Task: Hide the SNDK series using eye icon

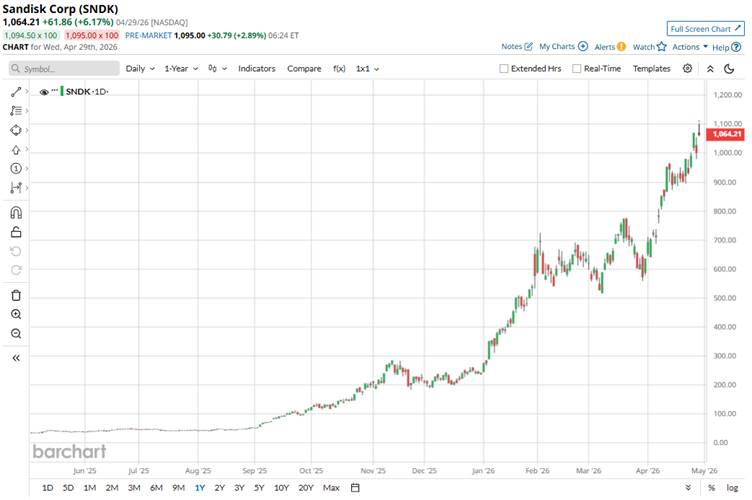Action: pyautogui.click(x=44, y=91)
